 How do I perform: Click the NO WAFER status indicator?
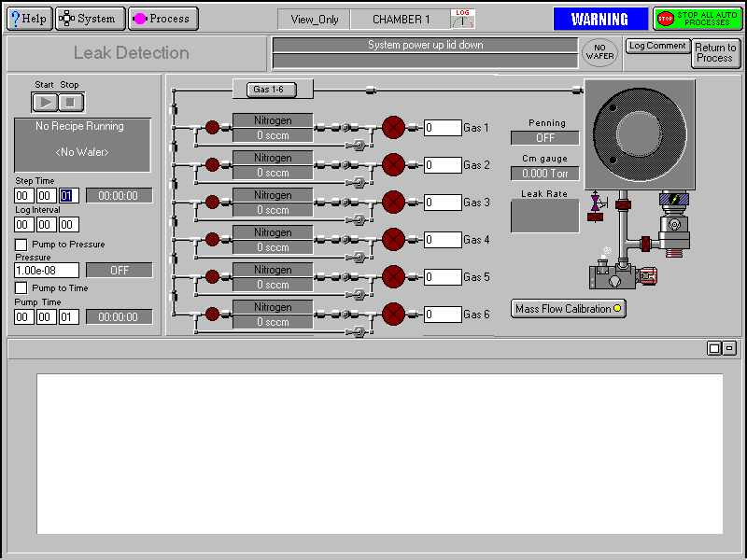[599, 52]
